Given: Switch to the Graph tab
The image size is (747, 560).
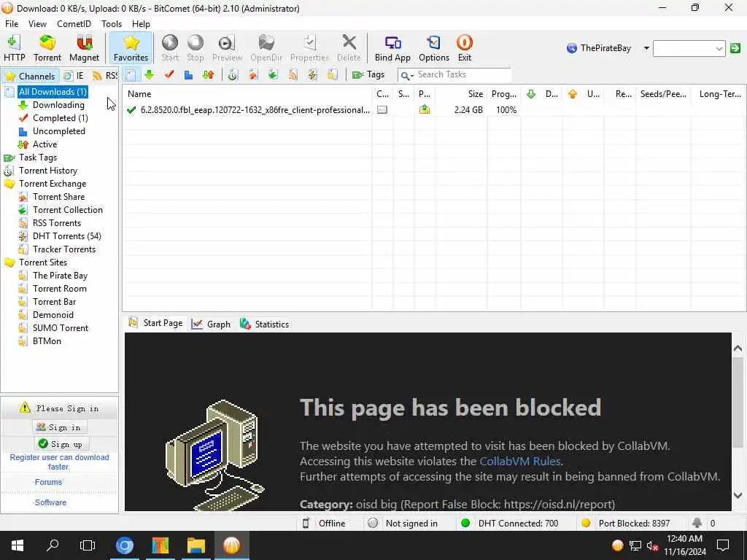Looking at the screenshot, I should click(211, 324).
